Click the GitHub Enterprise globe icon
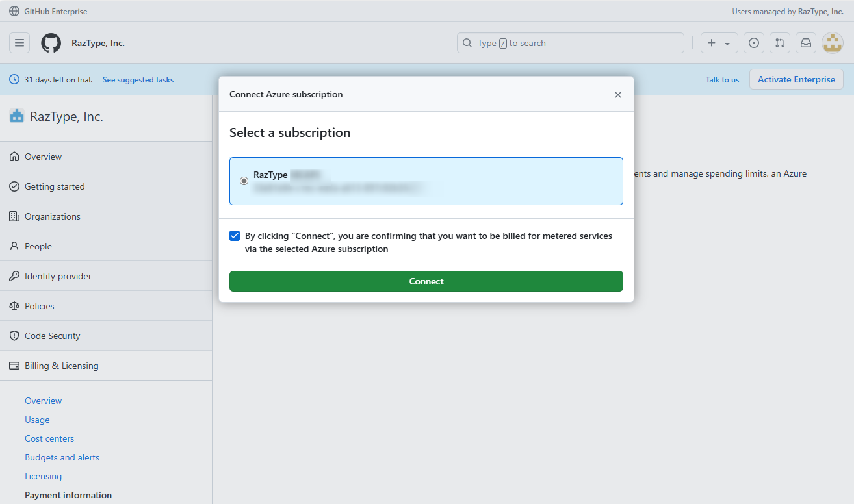The image size is (854, 504). pos(14,11)
